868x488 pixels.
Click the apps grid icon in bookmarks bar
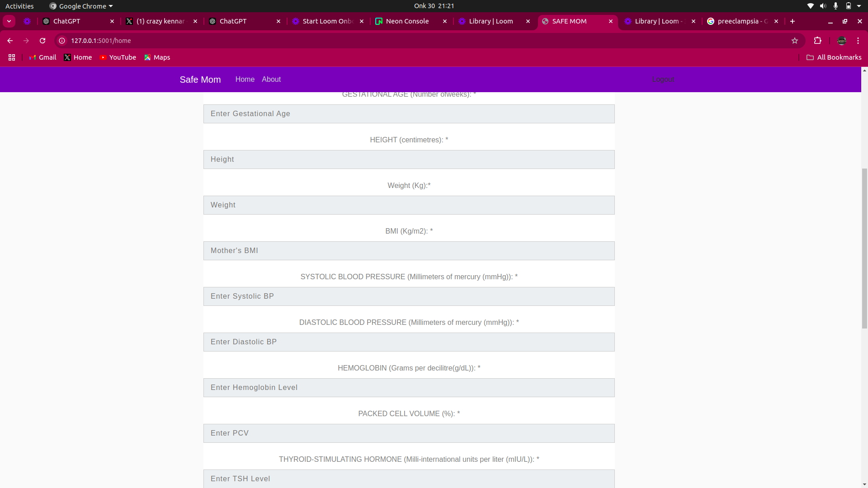(12, 57)
